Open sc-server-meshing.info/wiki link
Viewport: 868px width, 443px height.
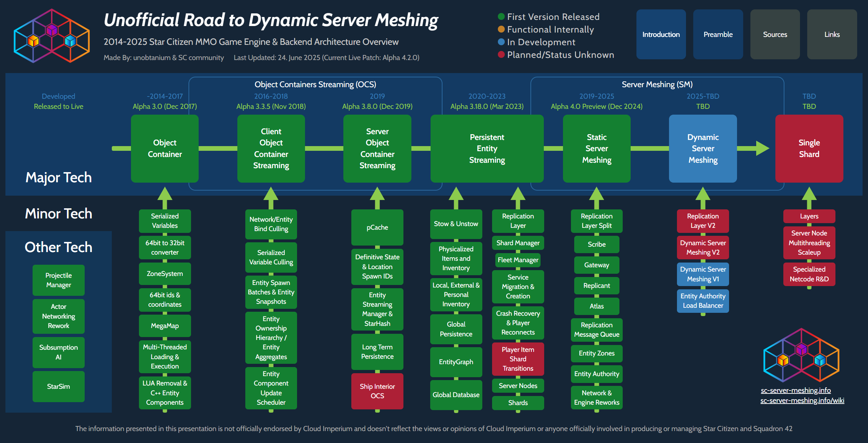coord(802,400)
